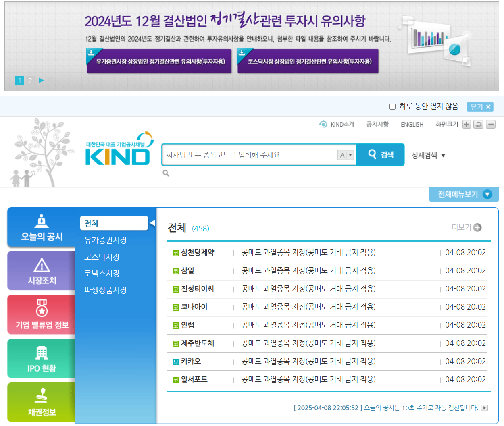Select the 코넥스시장 filter

coord(102,273)
